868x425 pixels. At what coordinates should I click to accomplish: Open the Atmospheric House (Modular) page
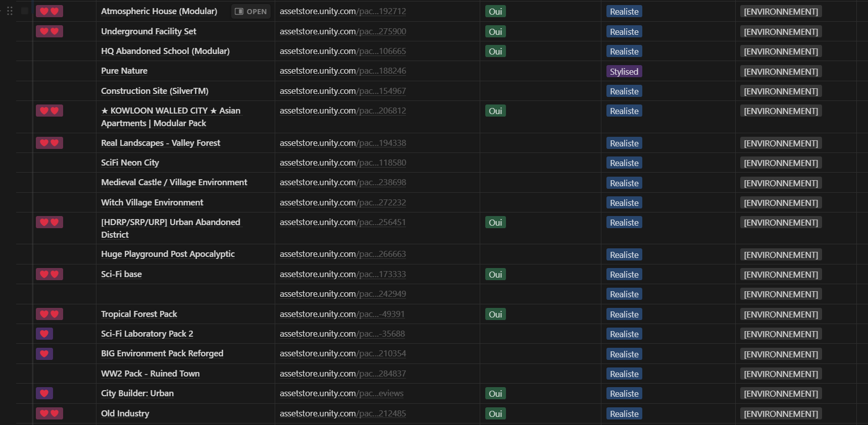[251, 11]
